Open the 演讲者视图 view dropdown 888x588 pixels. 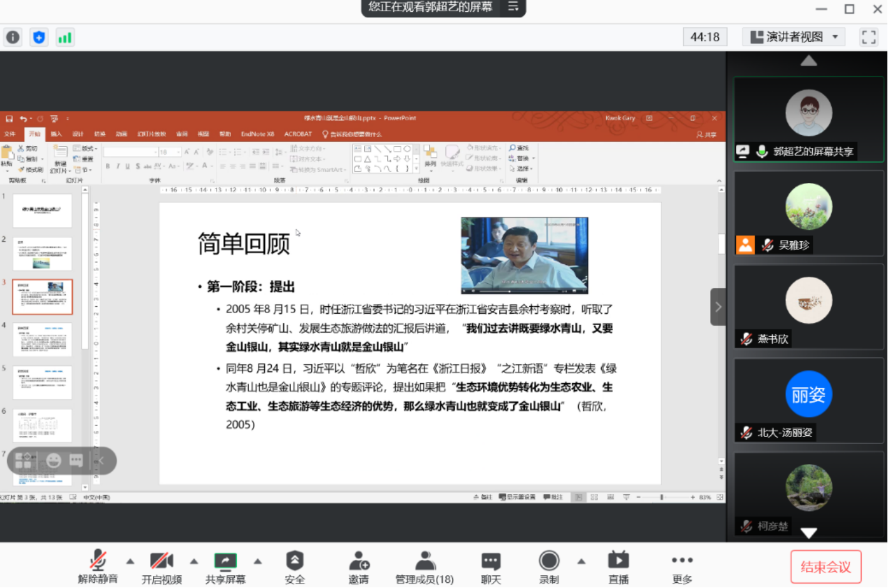793,36
